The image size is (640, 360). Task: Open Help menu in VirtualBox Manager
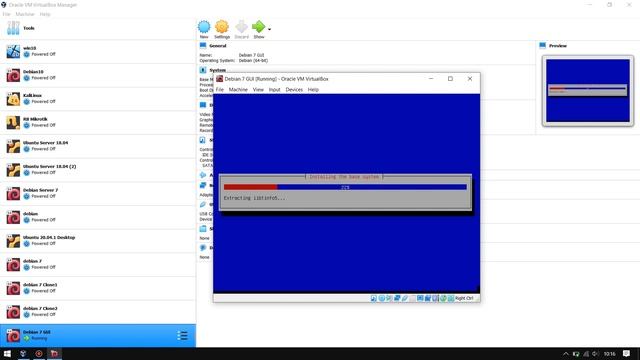[x=45, y=14]
